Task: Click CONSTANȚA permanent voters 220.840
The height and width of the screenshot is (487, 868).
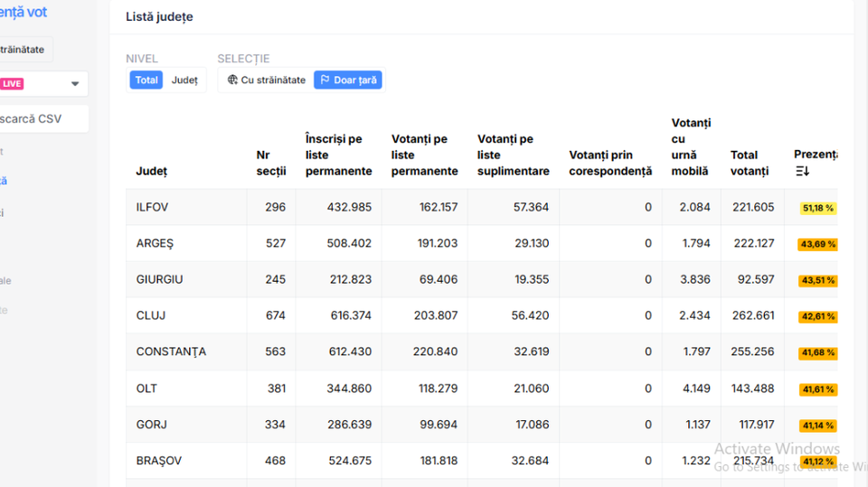Action: click(x=435, y=352)
